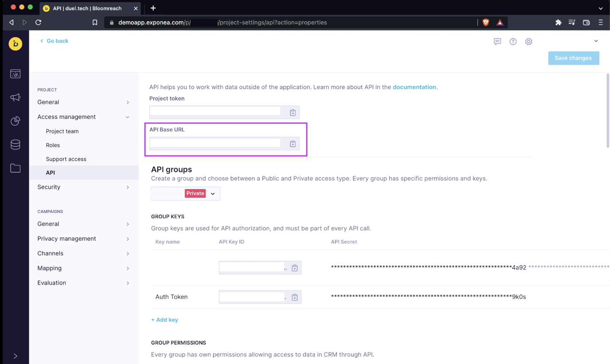Expand the Privacy management section
This screenshot has width=610, height=364.
[128, 239]
